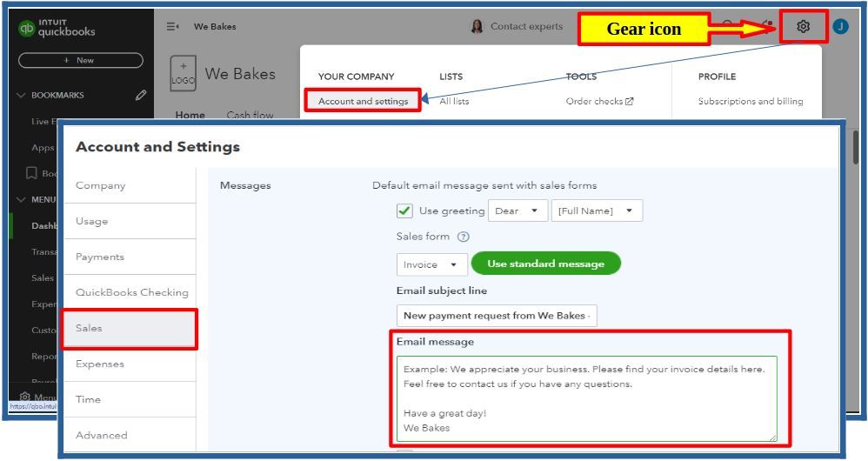Select the Company settings tab
Viewport: 868px width, 461px height.
(130, 185)
